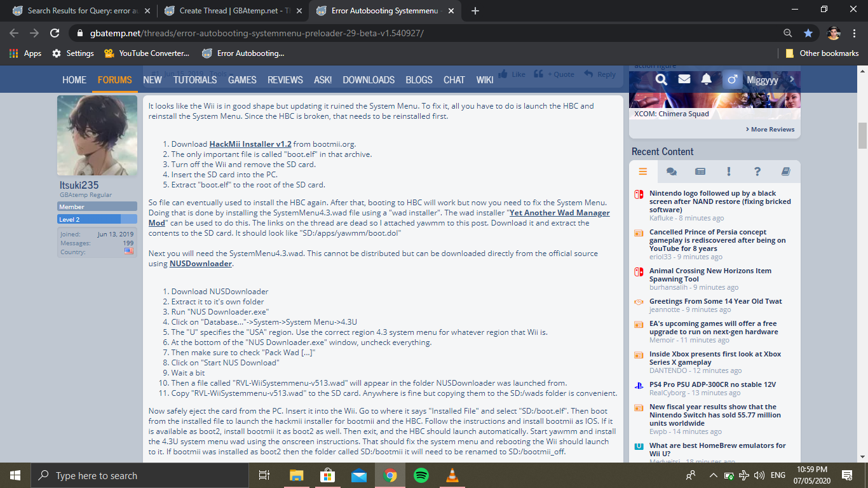
Task: Show hidden system tray icons
Action: click(714, 475)
